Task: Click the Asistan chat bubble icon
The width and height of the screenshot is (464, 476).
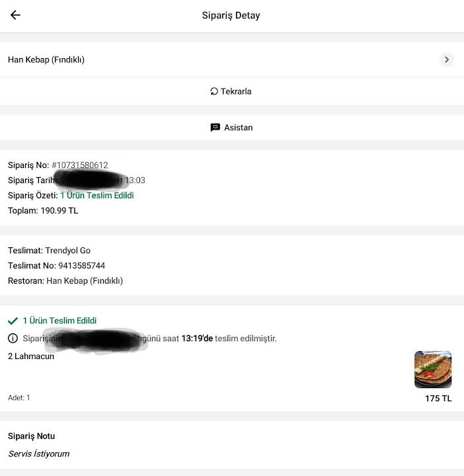Action: [215, 128]
